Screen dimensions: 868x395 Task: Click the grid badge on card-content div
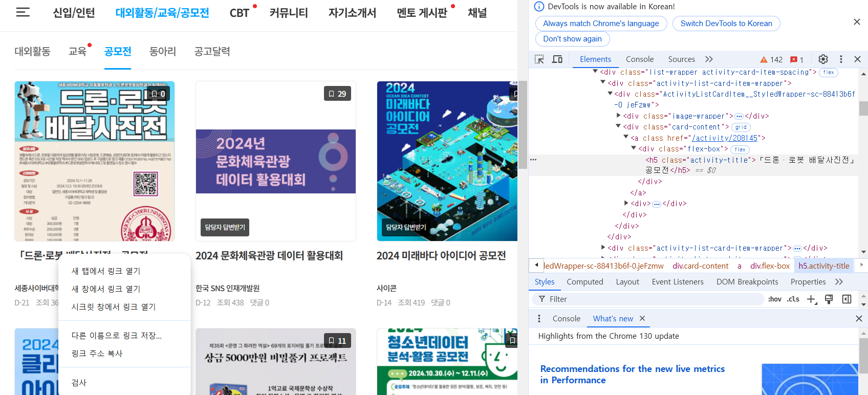741,127
